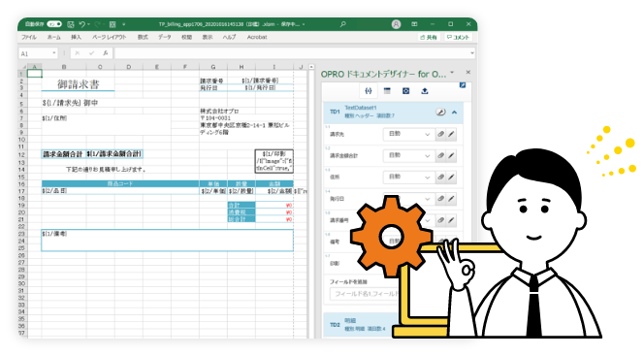Open the 請求金額合計 type dropdown

pos(408,155)
